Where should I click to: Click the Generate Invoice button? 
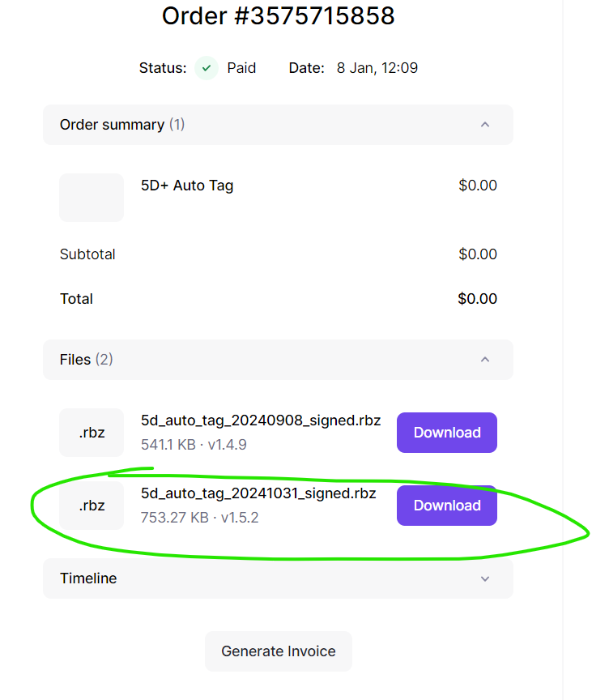click(x=278, y=651)
